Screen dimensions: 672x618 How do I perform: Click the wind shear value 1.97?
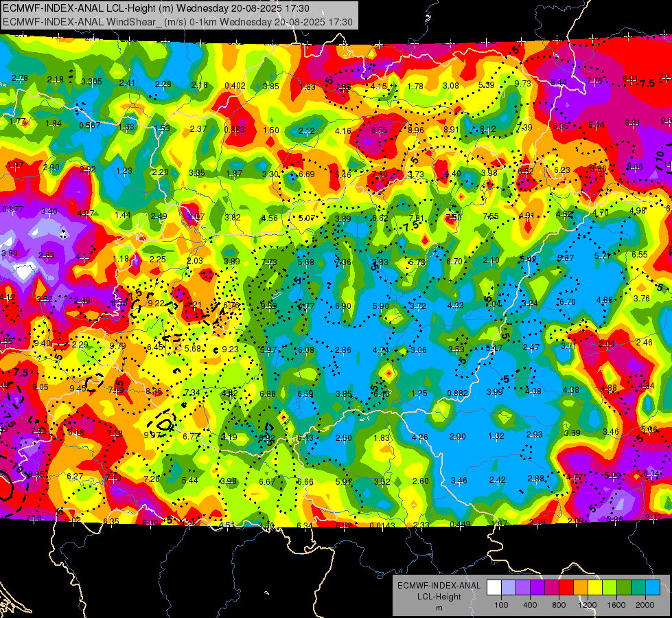(x=15, y=165)
